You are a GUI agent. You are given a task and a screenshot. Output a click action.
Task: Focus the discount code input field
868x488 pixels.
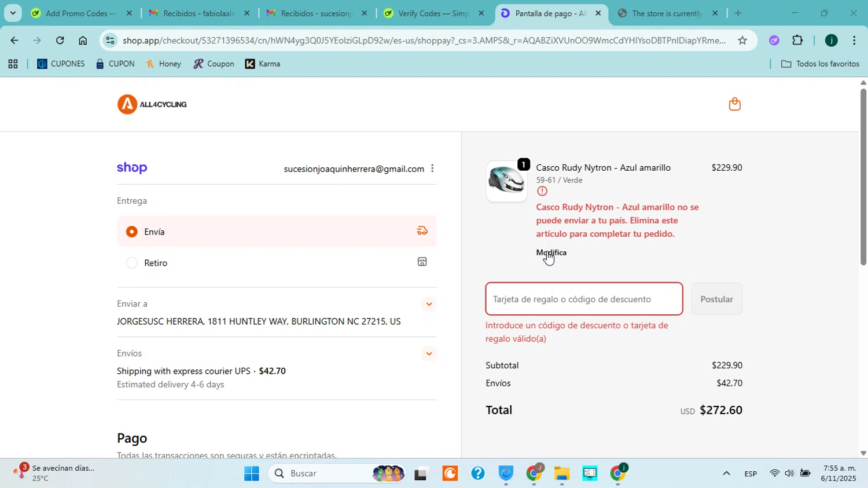(x=584, y=299)
